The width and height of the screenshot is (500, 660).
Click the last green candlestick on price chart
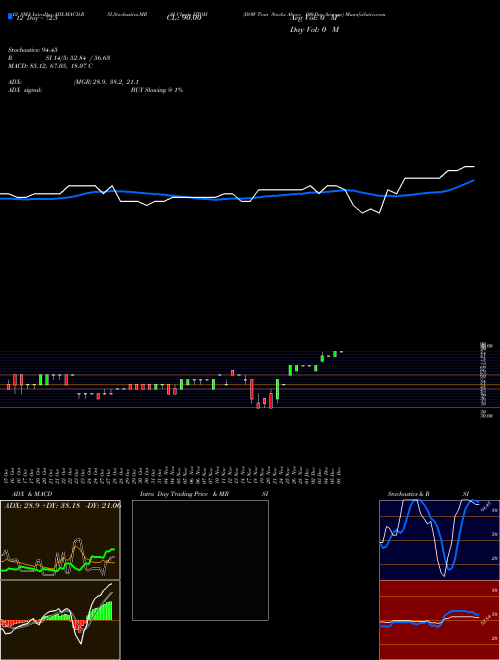click(x=335, y=354)
